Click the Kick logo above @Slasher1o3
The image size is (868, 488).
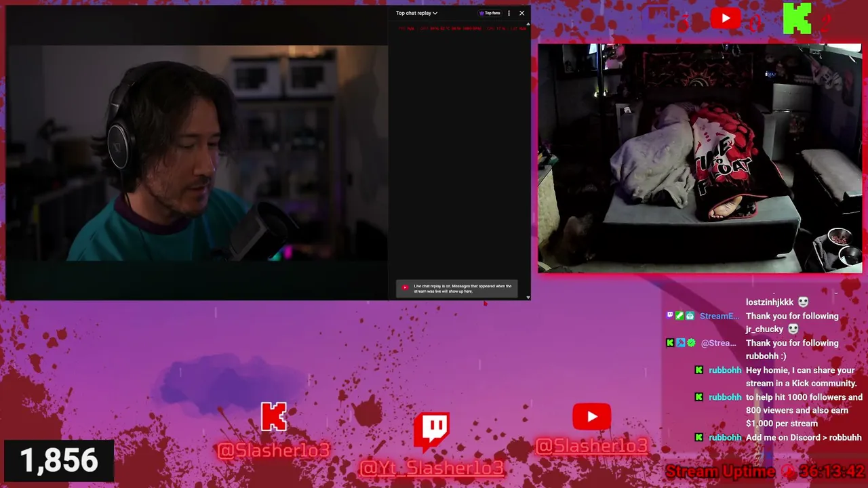(x=274, y=417)
